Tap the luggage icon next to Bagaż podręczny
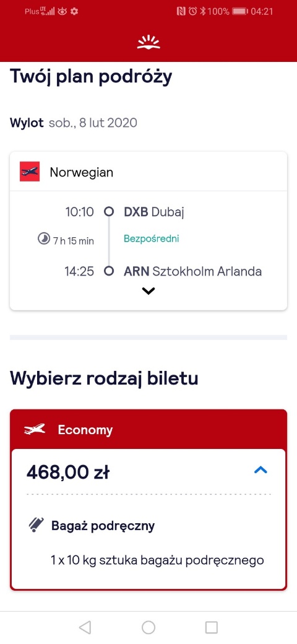 click(37, 525)
